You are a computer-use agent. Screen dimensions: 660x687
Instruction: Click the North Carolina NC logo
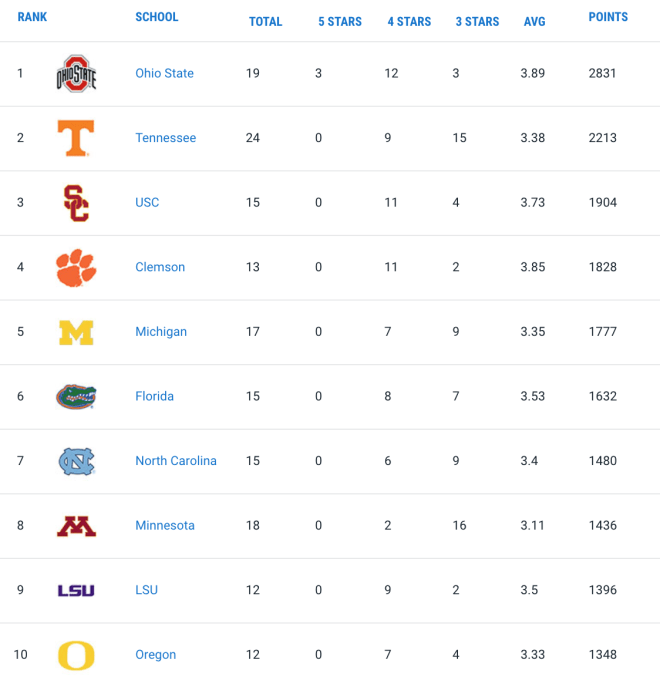pos(77,461)
